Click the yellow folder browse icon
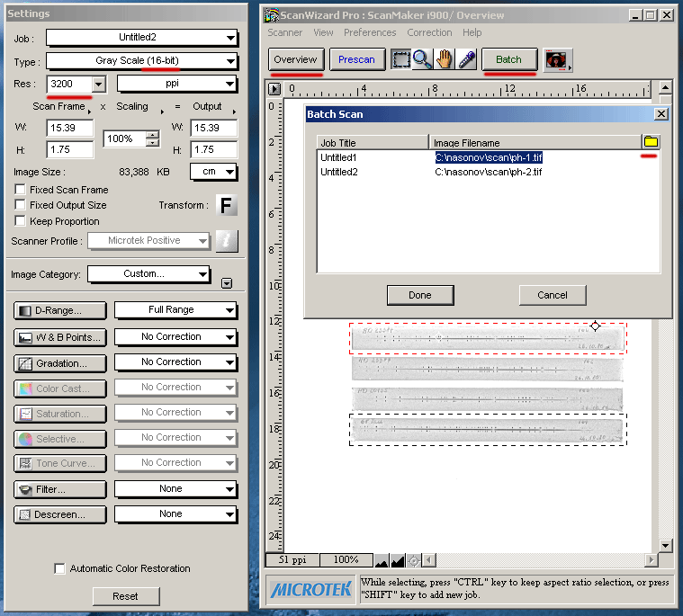Viewport: 683px width, 616px height. [650, 142]
